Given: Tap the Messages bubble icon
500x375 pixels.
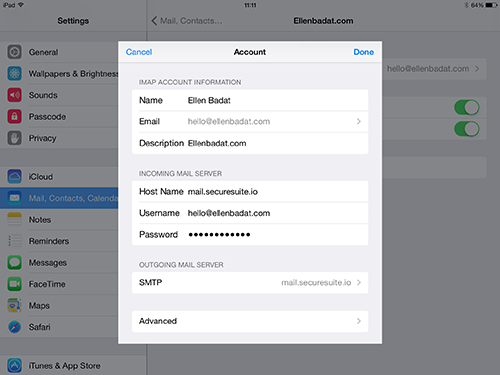Looking at the screenshot, I should pos(14,262).
